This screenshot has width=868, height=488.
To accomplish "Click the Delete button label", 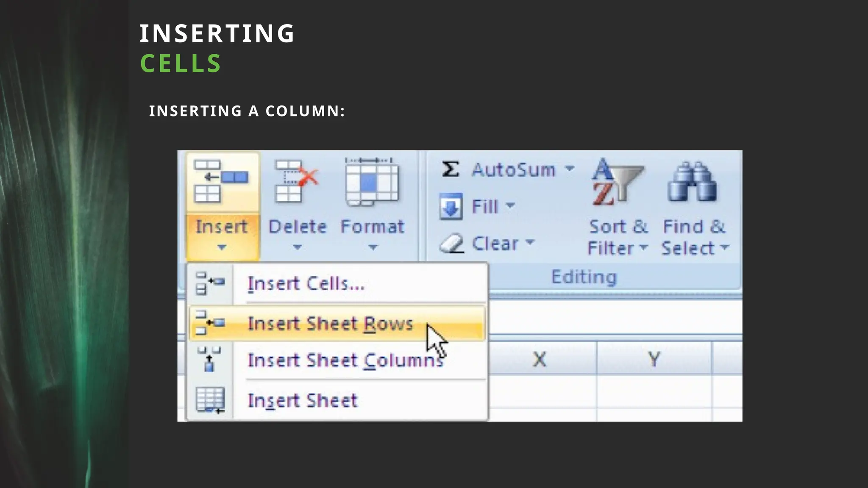I will 297,227.
